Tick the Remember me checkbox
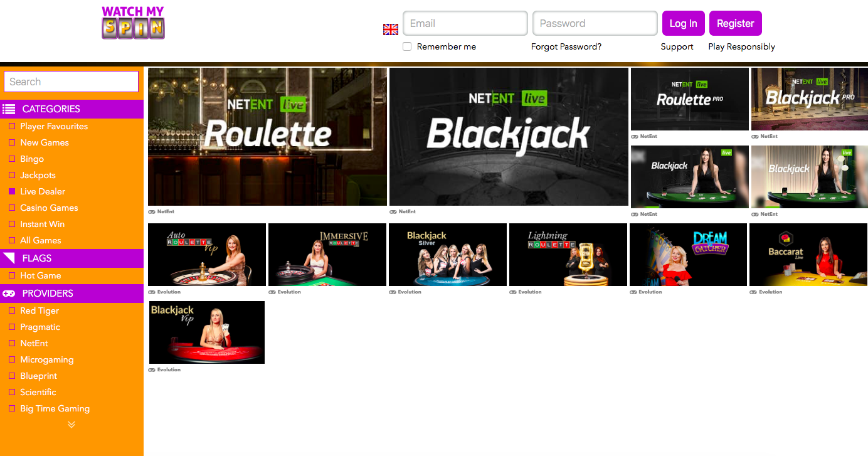 [x=407, y=46]
